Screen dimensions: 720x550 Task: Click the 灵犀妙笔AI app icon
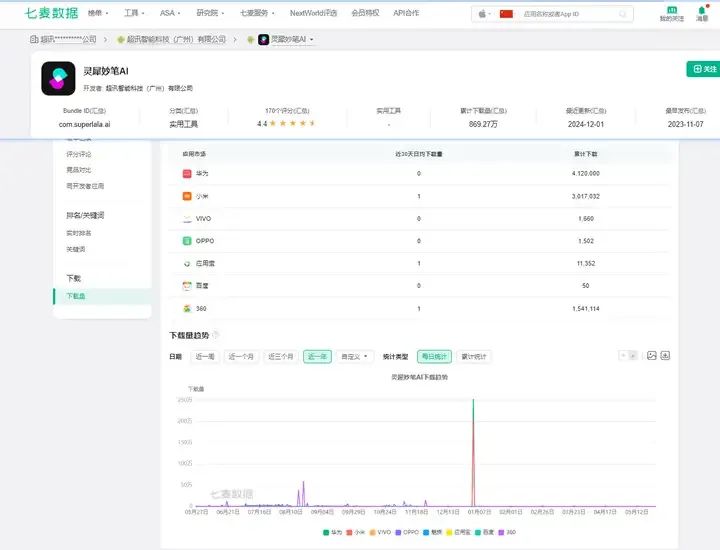coord(58,78)
